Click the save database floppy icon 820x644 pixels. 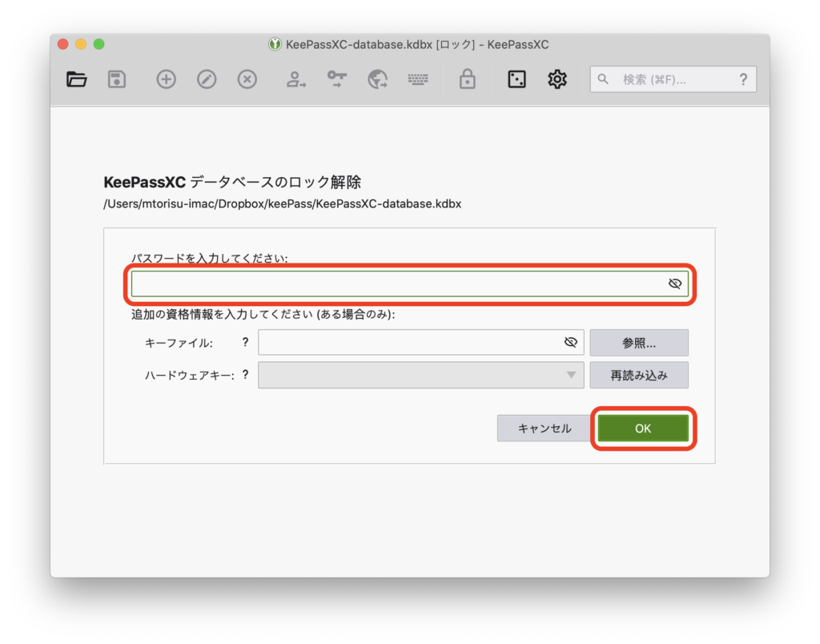(117, 79)
